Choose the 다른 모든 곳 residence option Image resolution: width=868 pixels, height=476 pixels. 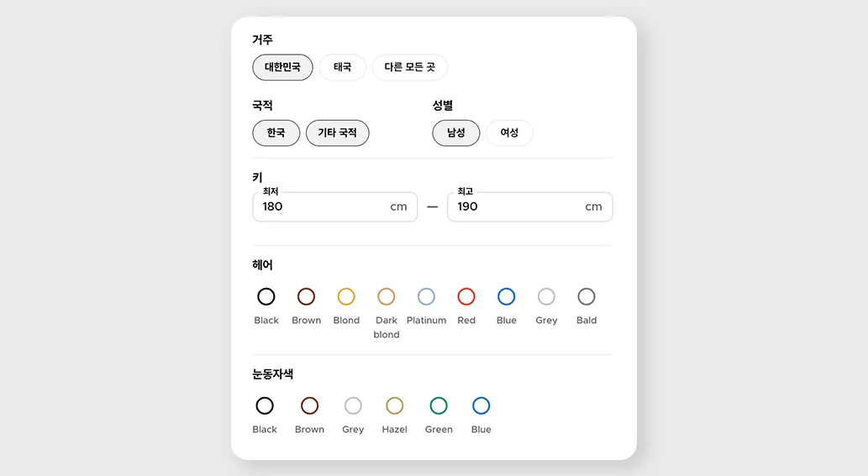coord(409,67)
